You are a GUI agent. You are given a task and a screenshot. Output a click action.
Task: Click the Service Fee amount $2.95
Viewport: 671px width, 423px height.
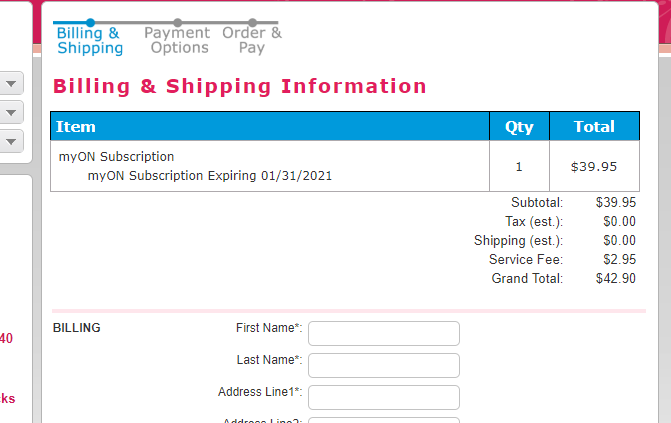pyautogui.click(x=618, y=260)
